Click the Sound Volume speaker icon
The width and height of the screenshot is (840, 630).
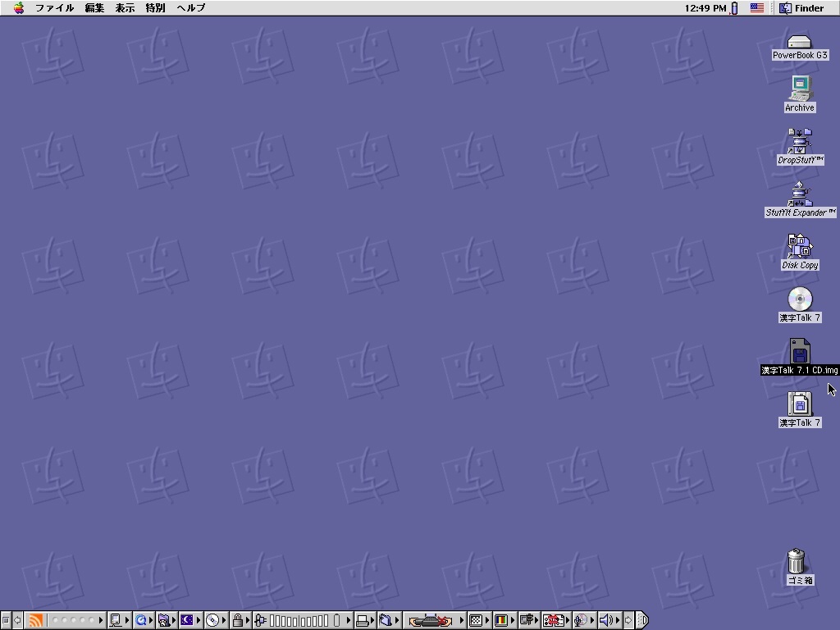(605, 620)
